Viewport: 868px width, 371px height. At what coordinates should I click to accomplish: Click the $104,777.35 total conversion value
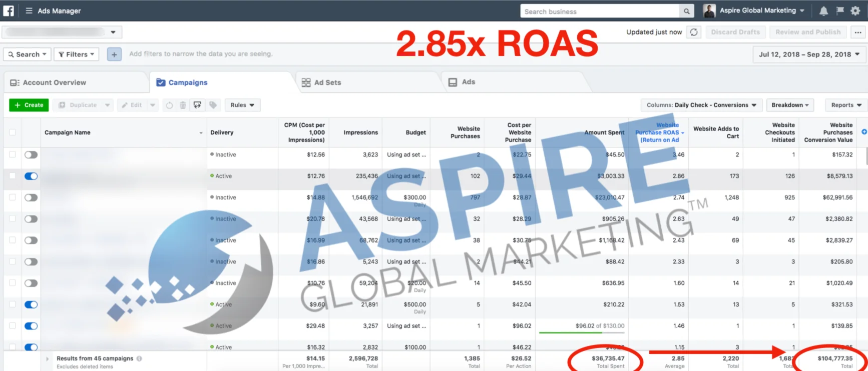click(835, 358)
